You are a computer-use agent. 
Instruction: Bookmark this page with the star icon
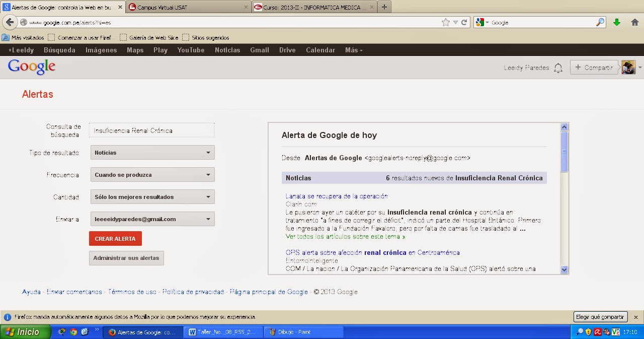(x=445, y=23)
